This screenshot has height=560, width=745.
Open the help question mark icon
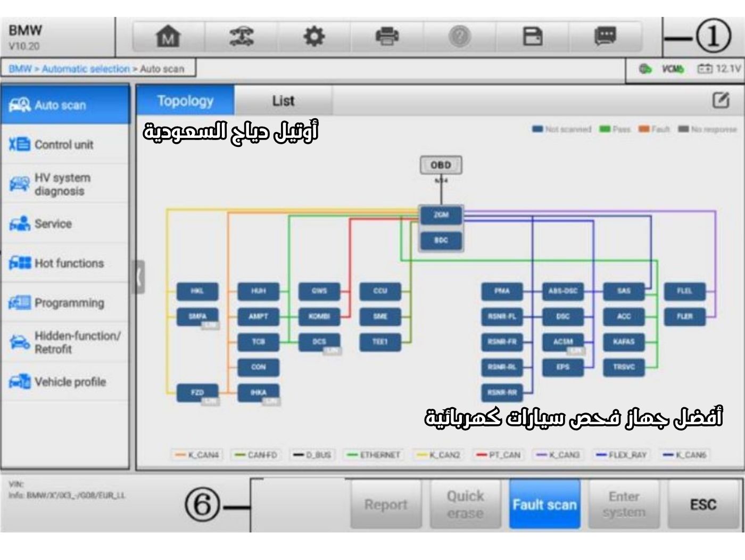pyautogui.click(x=460, y=37)
